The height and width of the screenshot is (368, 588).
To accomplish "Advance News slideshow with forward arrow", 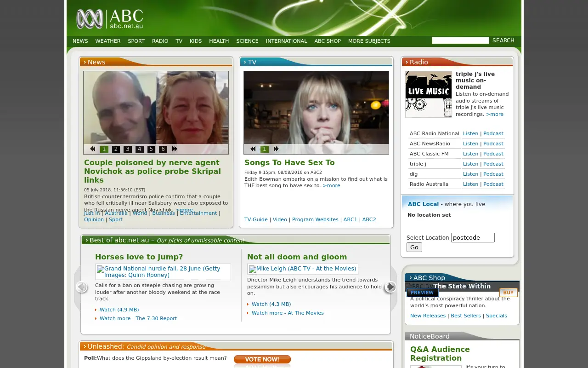I will [x=175, y=149].
